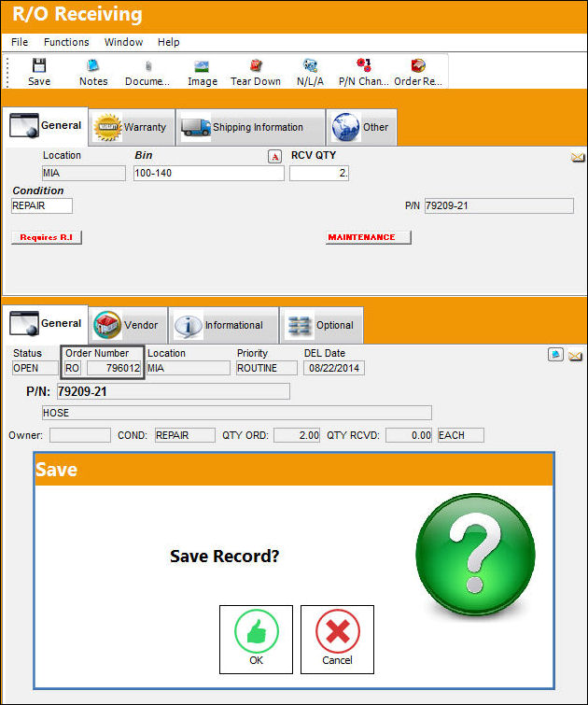Viewport: 588px width, 705px height.
Task: Click the Priority field showing ROUTINE
Action: pos(267,368)
